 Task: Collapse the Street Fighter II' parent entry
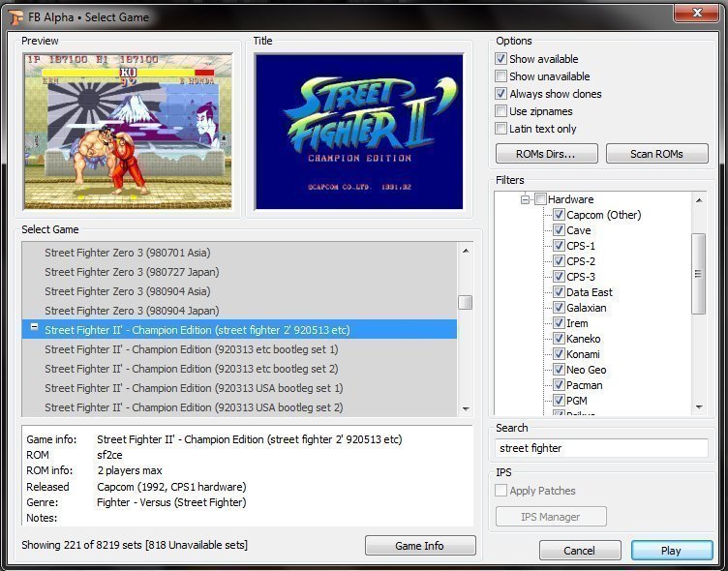pos(34,327)
